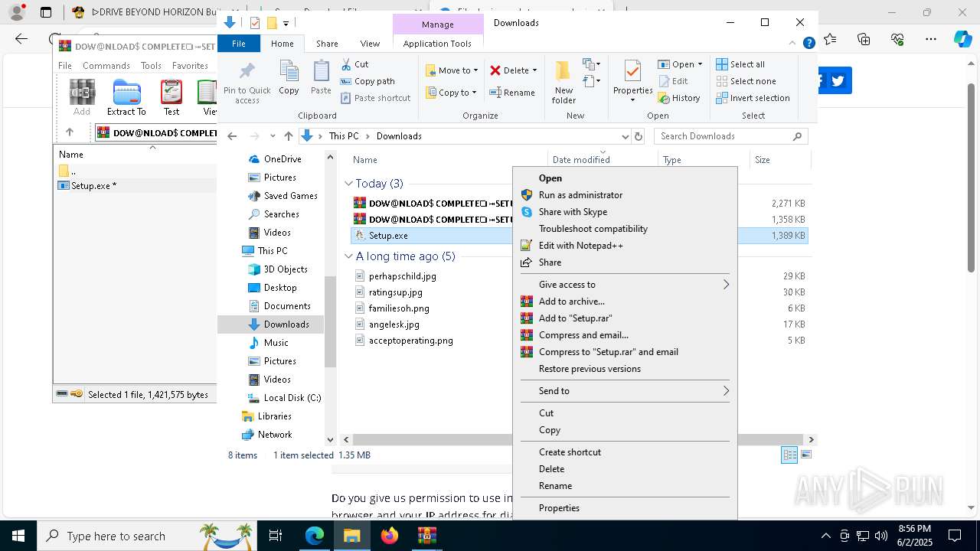
Task: Select Add to "Setup.rar" menu entry
Action: 625,318
